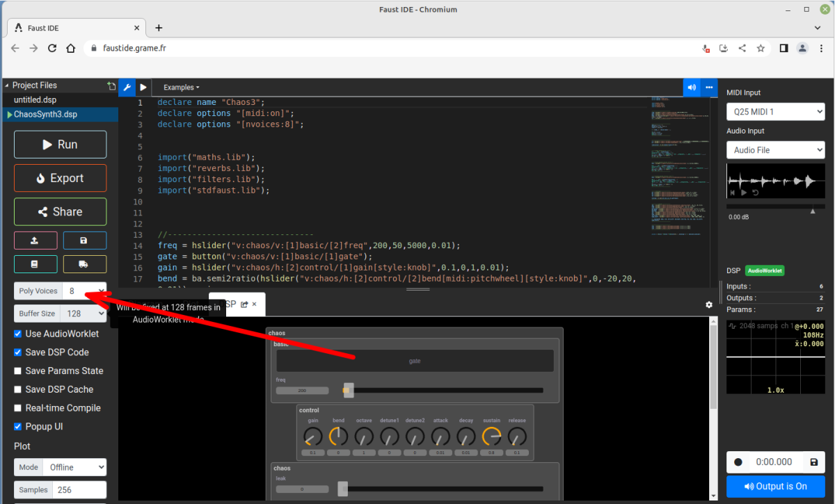The width and height of the screenshot is (835, 504).
Task: Close the DSP tab
Action: pyautogui.click(x=255, y=304)
